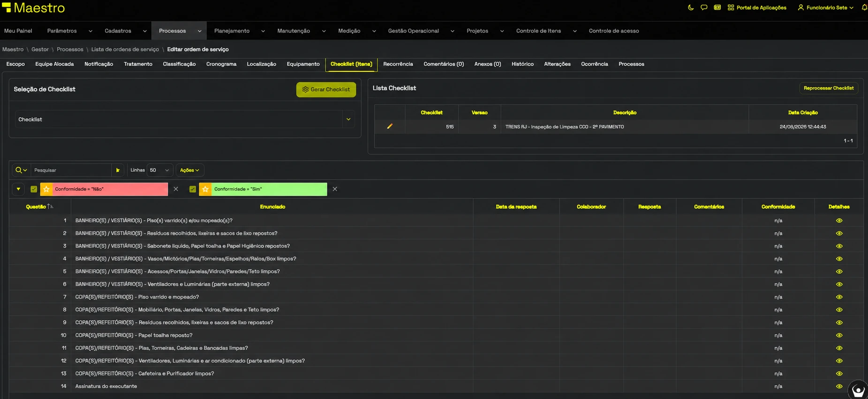View details of question 14 eye icon
The image size is (868, 399).
click(x=839, y=386)
